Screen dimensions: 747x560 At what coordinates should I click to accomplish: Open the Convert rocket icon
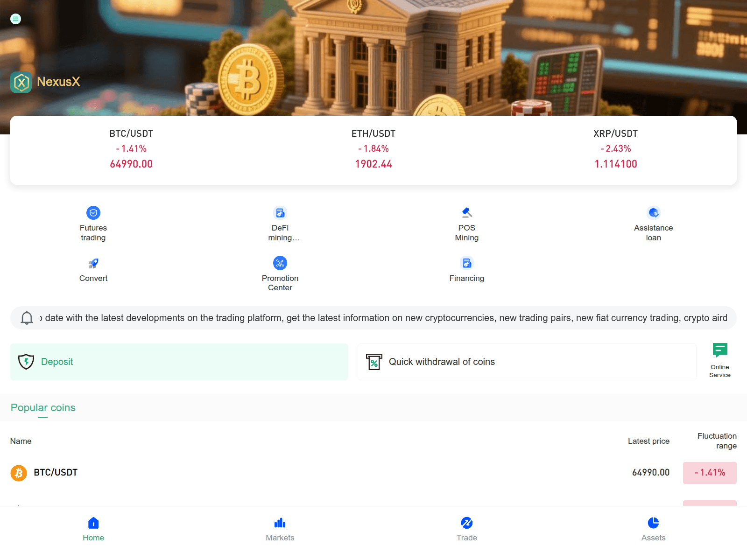point(93,263)
